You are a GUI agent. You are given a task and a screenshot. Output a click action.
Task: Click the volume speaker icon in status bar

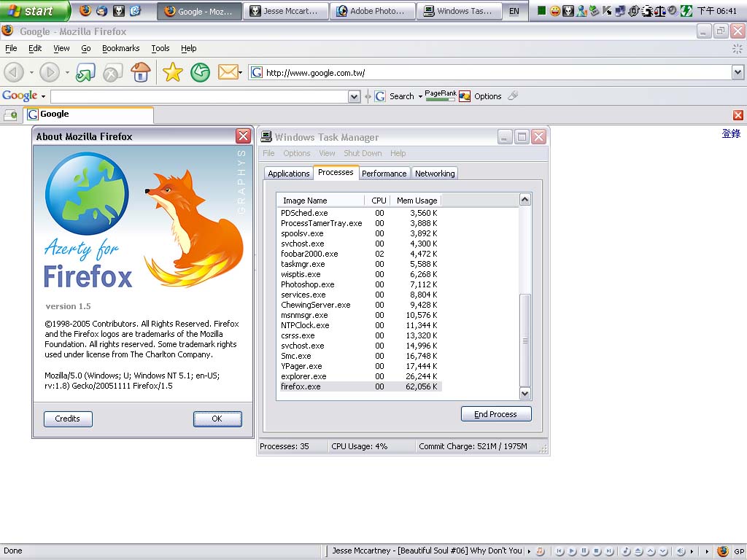point(680,551)
